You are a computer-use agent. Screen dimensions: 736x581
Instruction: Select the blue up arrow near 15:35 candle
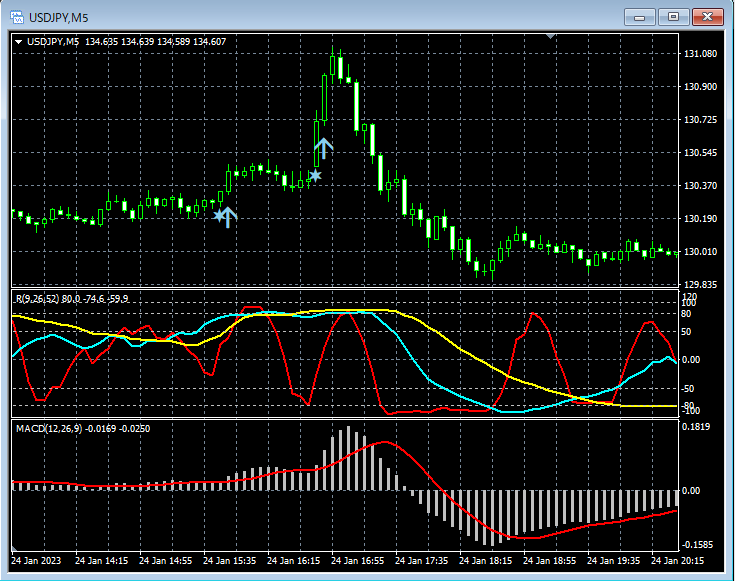coord(228,217)
